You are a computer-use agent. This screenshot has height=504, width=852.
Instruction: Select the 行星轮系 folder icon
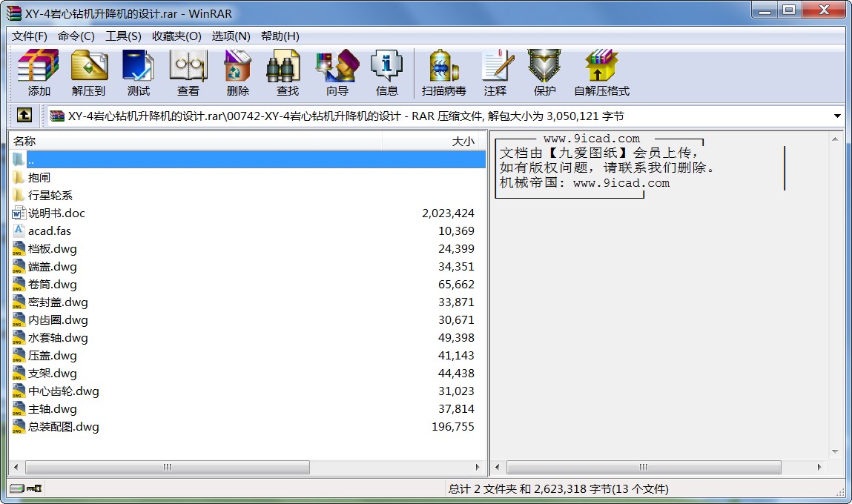tap(19, 195)
